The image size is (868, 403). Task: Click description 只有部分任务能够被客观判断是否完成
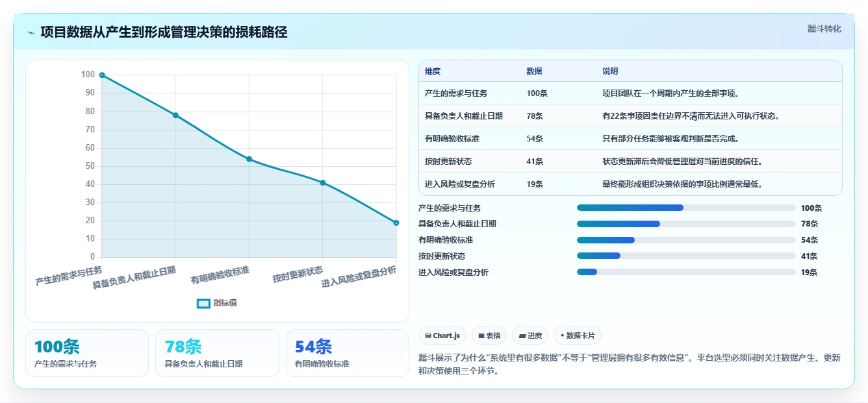click(x=671, y=139)
